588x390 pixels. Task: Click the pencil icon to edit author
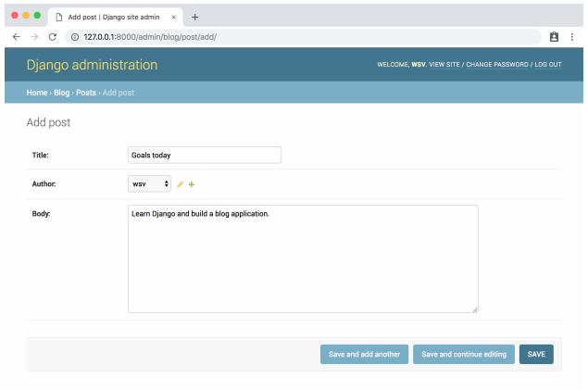pyautogui.click(x=181, y=184)
